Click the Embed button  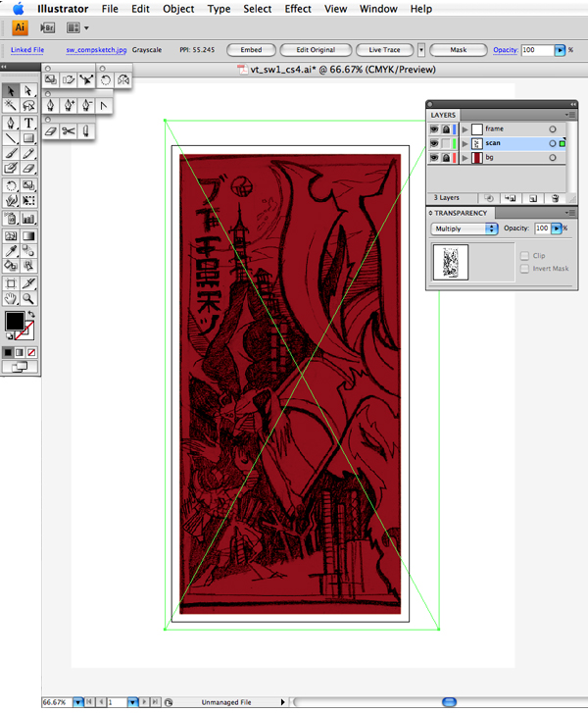click(x=251, y=50)
